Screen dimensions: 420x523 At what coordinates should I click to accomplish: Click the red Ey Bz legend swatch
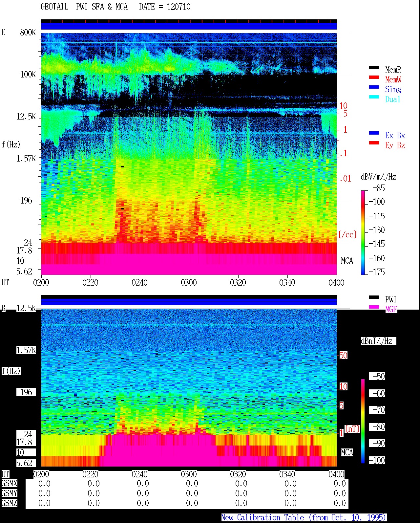coord(374,143)
